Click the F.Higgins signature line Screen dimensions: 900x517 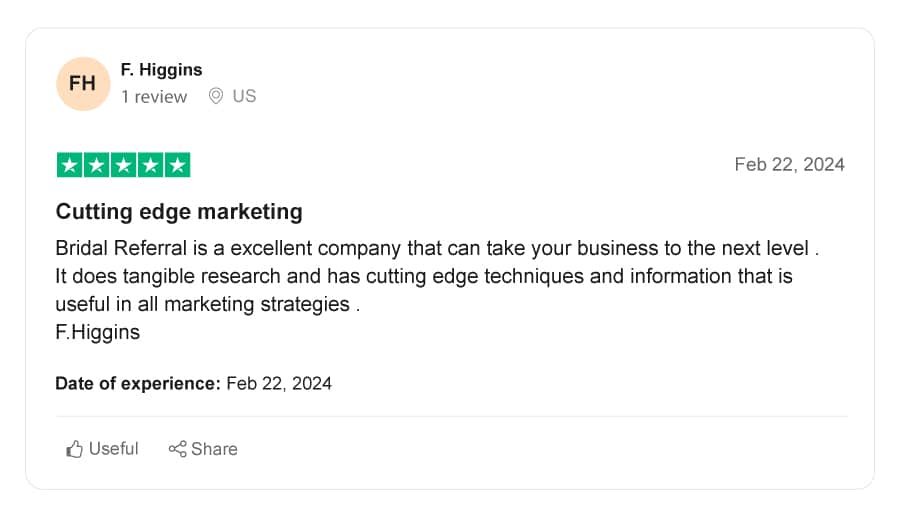[x=98, y=332]
